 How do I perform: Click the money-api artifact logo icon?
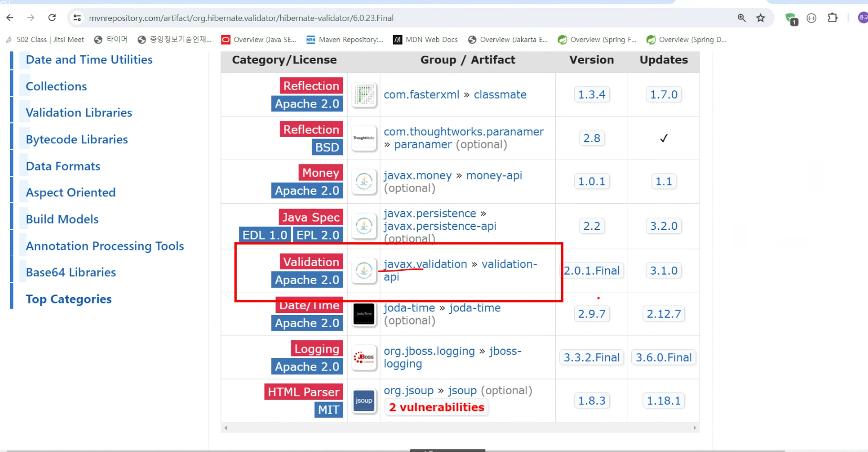364,182
